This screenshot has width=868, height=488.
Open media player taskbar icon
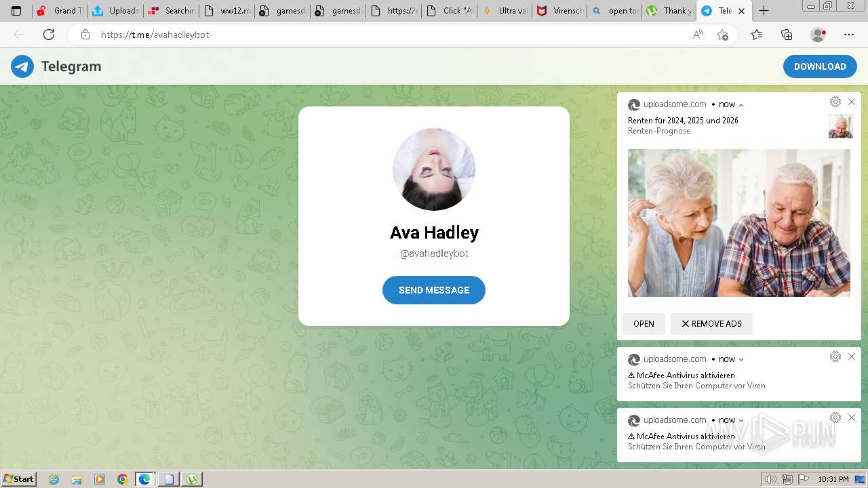pyautogui.click(x=100, y=479)
